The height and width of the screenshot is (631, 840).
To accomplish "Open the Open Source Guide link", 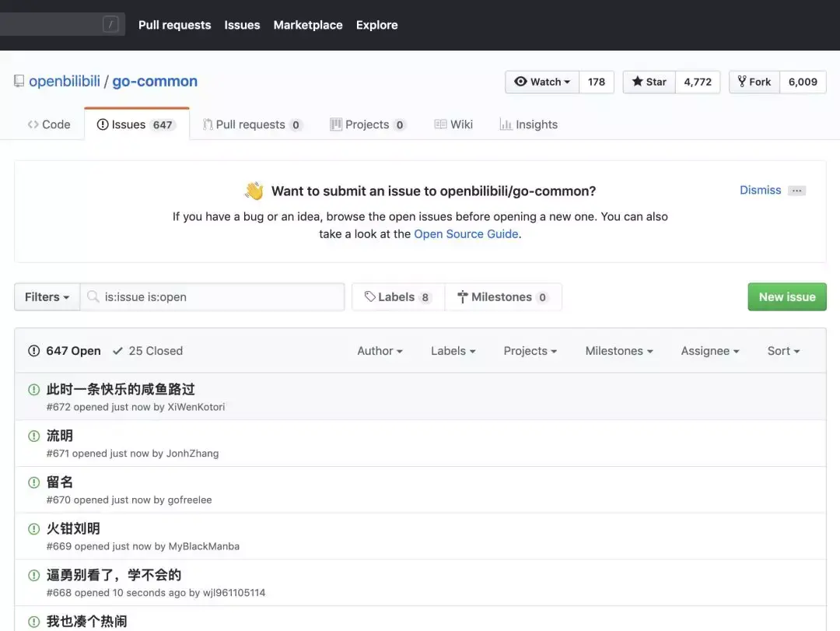I will click(466, 233).
